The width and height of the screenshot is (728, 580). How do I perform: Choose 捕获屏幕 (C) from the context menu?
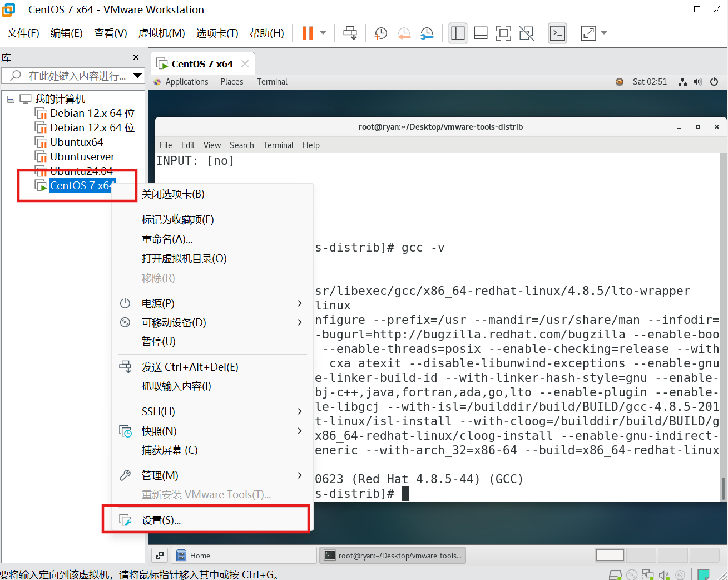[x=212, y=450]
